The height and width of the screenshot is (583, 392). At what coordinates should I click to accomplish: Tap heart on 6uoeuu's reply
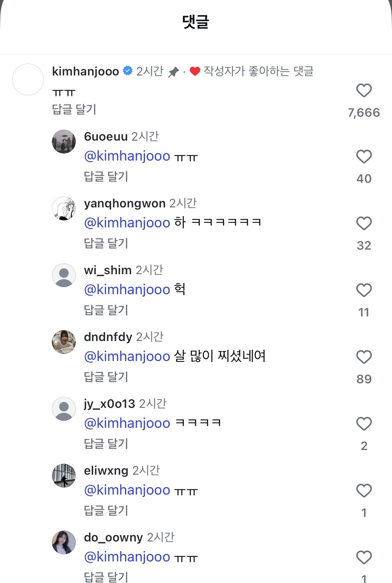pos(364,157)
